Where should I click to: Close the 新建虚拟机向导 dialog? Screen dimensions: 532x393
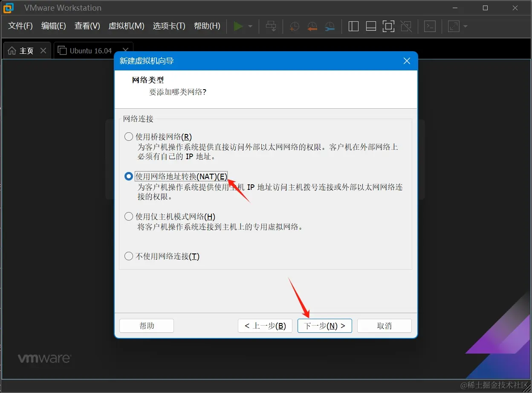[407, 61]
